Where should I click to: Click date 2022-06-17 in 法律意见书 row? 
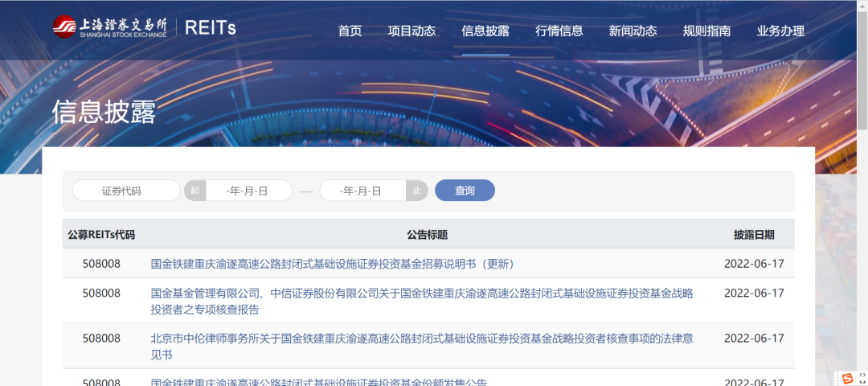[x=754, y=338]
